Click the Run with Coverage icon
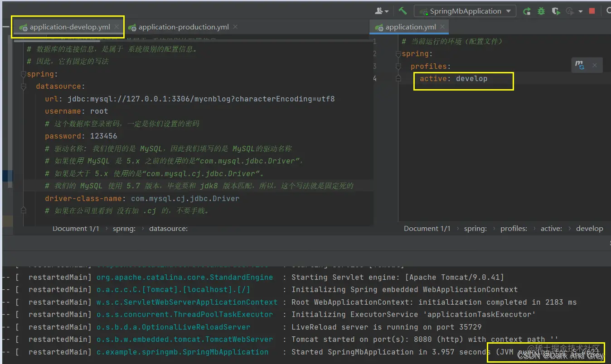Image resolution: width=611 pixels, height=364 pixels. 556,11
